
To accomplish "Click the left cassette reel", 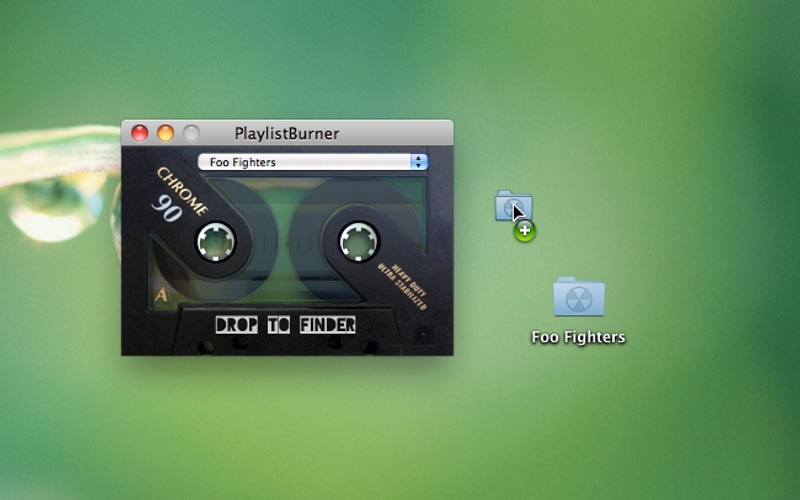I will [216, 242].
